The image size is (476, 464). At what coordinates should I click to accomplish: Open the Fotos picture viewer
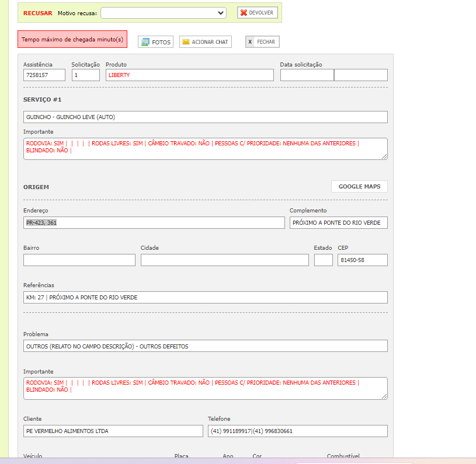coord(155,42)
